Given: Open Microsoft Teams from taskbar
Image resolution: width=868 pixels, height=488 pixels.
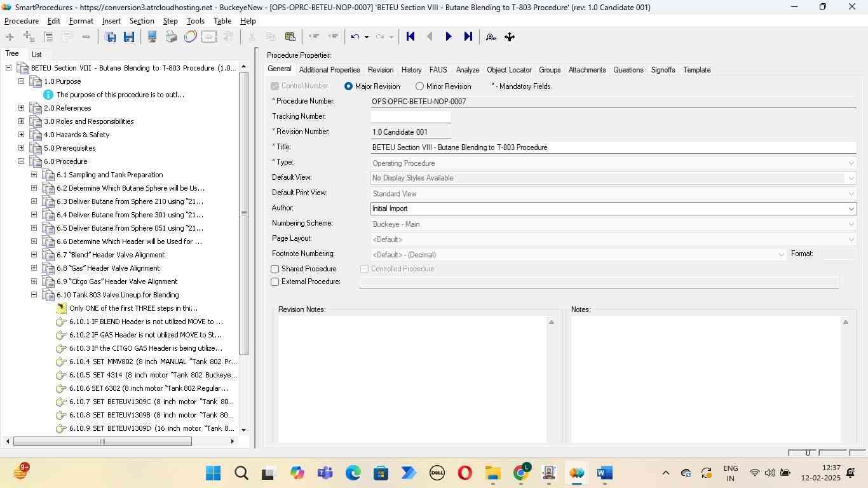Looking at the screenshot, I should [325, 473].
